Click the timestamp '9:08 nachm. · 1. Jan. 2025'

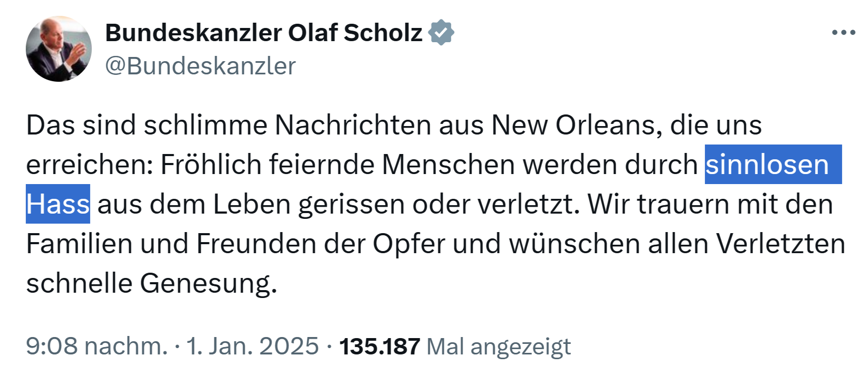click(x=169, y=345)
